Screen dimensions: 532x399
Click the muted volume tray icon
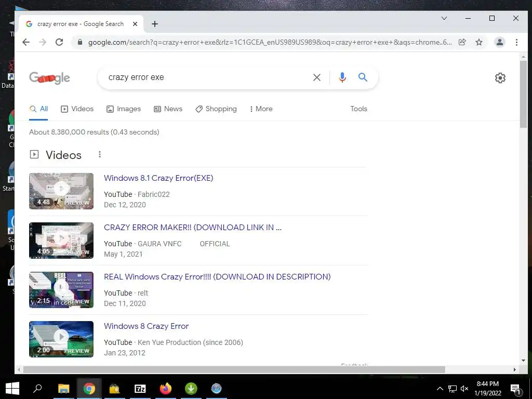coord(464,389)
